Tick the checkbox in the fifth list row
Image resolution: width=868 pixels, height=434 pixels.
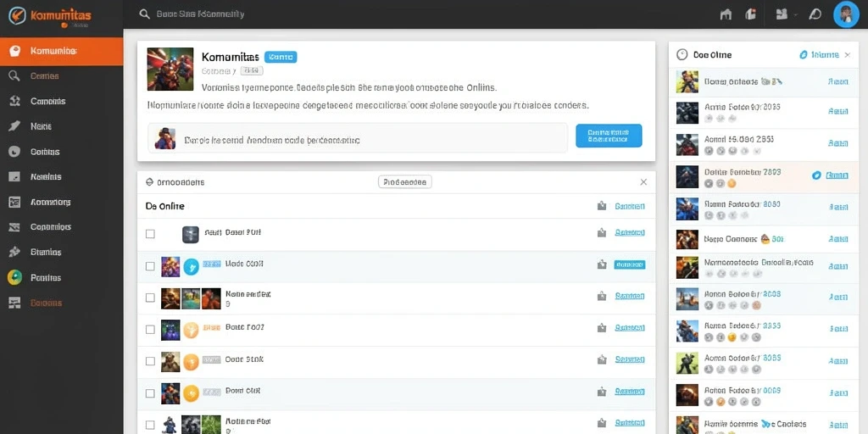pos(150,361)
